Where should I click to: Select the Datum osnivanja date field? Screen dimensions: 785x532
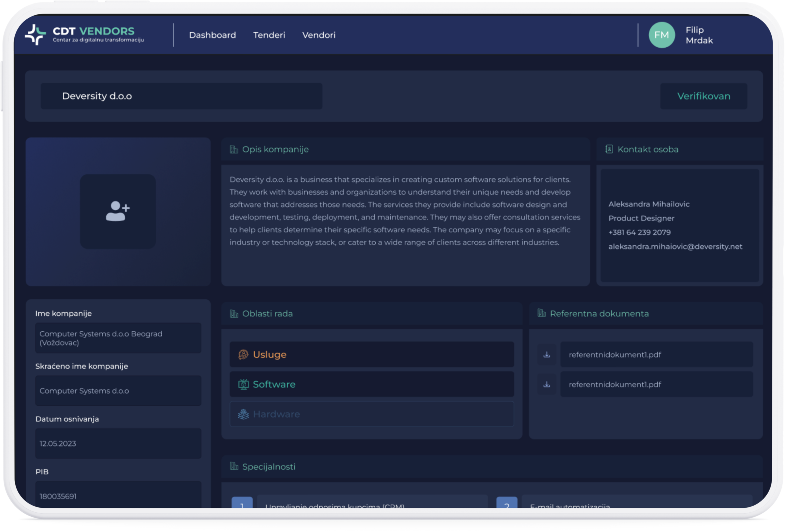118,443
